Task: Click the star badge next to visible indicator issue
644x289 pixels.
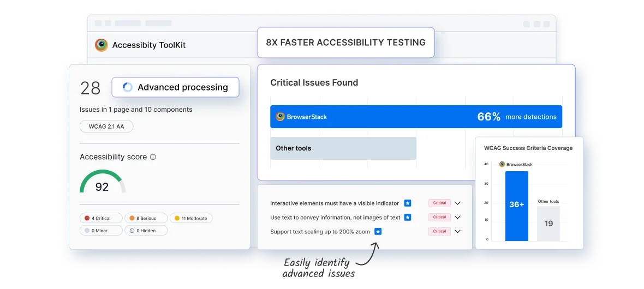Action: (x=408, y=203)
